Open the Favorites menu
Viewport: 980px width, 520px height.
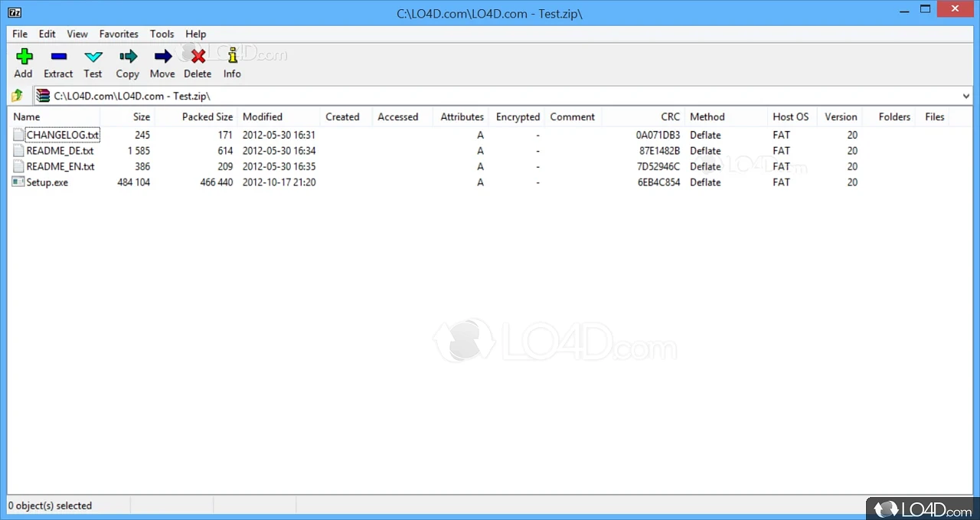[118, 34]
